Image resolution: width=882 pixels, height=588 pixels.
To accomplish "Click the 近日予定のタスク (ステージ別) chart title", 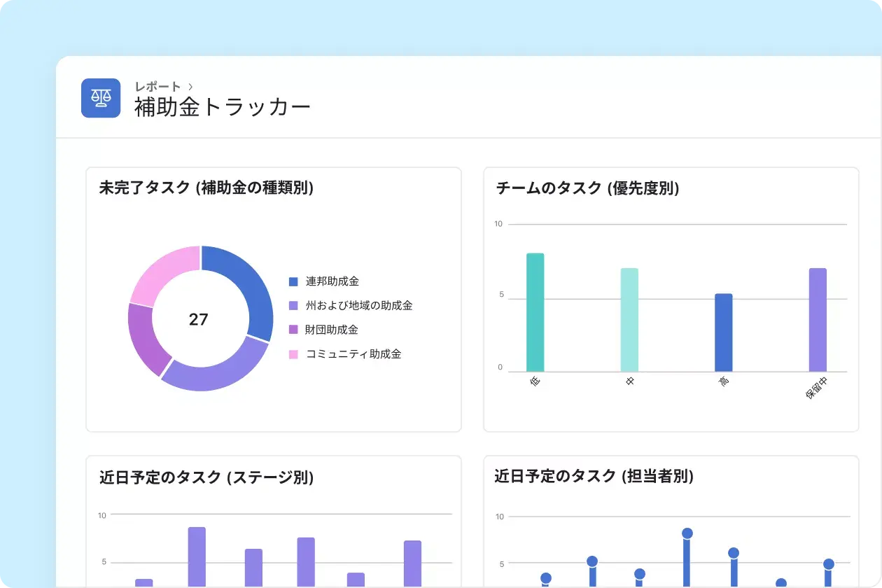I will pos(206,477).
